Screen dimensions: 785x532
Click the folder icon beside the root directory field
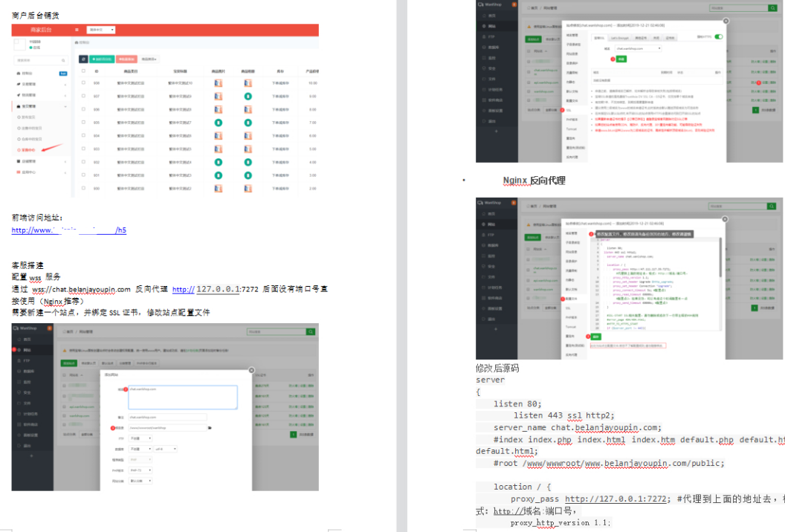point(210,428)
